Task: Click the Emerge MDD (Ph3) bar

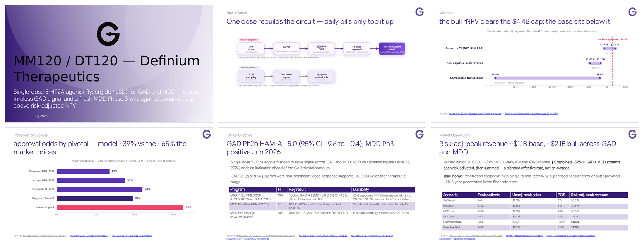Action: [x=100, y=189]
